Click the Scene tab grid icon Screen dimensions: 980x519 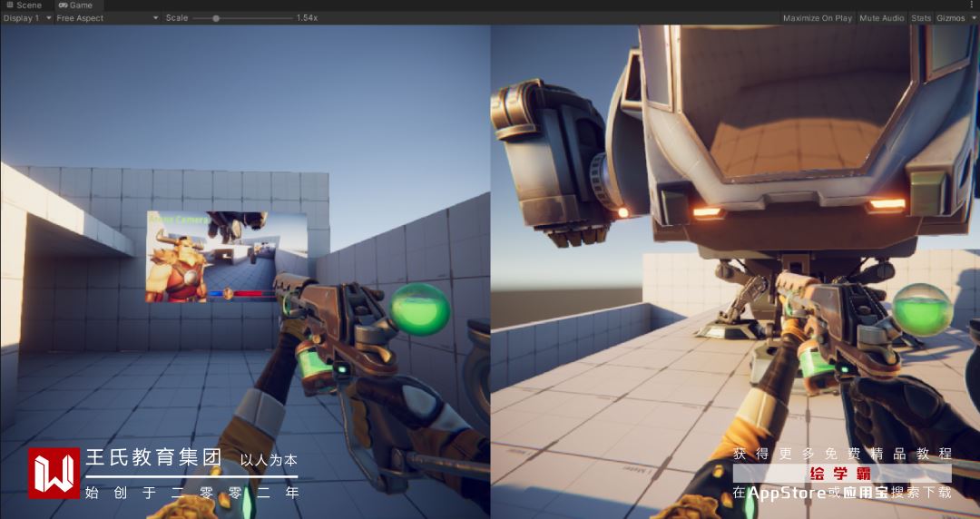point(9,5)
